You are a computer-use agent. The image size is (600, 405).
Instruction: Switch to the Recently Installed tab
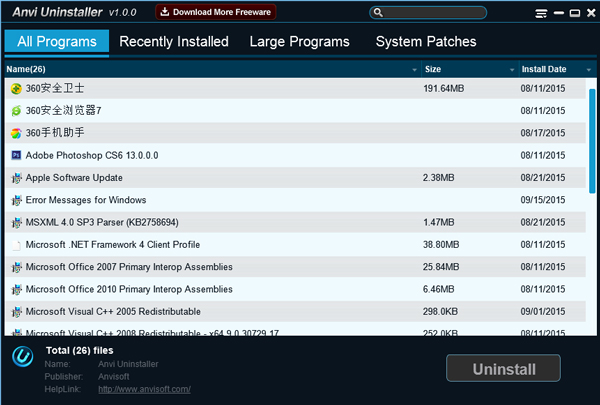click(174, 41)
